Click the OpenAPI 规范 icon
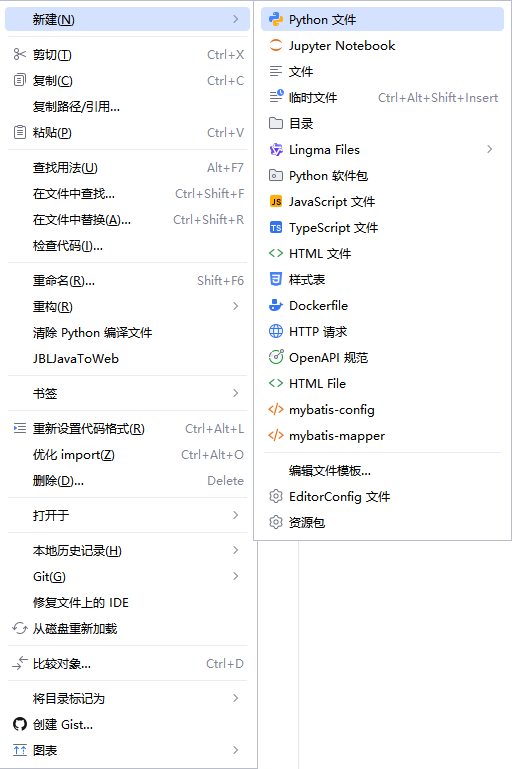The width and height of the screenshot is (512, 769). 276,357
